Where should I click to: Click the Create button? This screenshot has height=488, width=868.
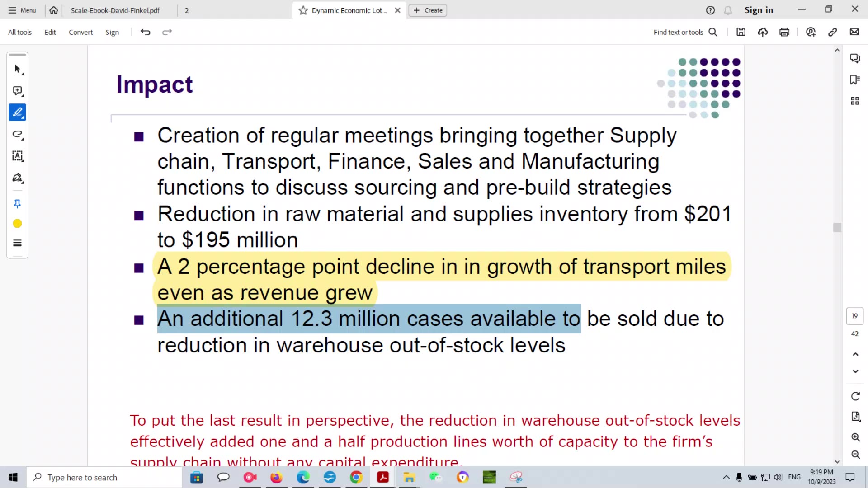(x=427, y=10)
